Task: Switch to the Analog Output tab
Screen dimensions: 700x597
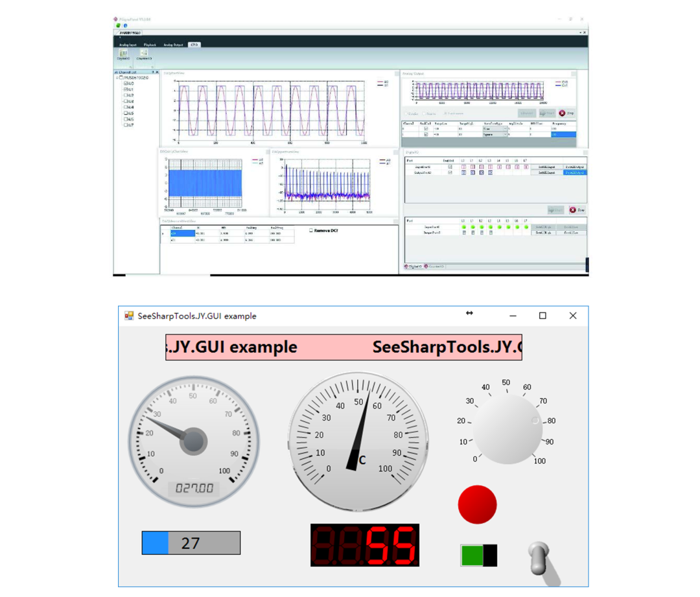Action: tap(173, 45)
